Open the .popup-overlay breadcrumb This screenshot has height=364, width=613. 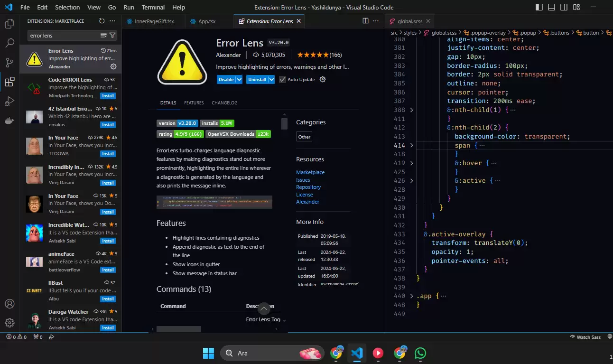(x=484, y=33)
